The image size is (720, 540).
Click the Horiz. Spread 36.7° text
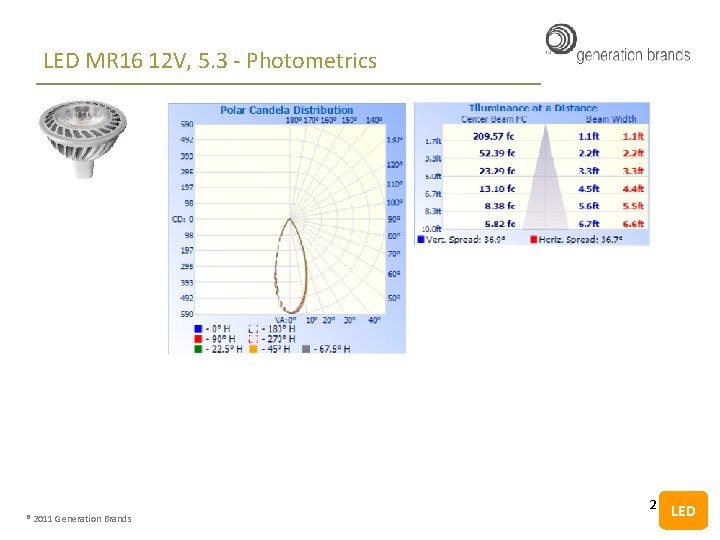580,239
